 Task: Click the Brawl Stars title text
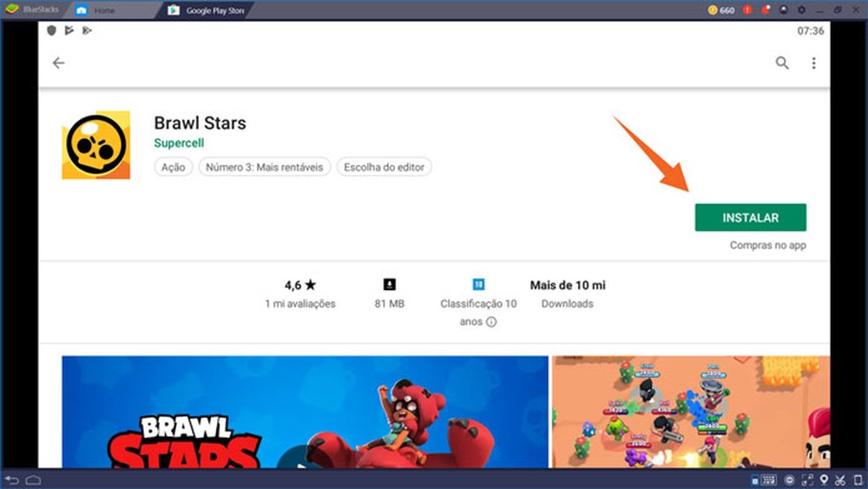click(200, 122)
